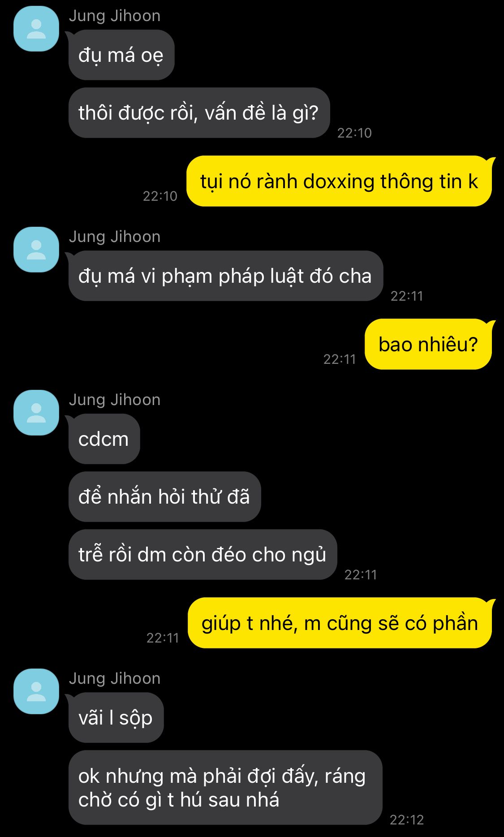Image resolution: width=504 pixels, height=837 pixels.
Task: Select the 'cdcm' message bubble
Action: (104, 439)
